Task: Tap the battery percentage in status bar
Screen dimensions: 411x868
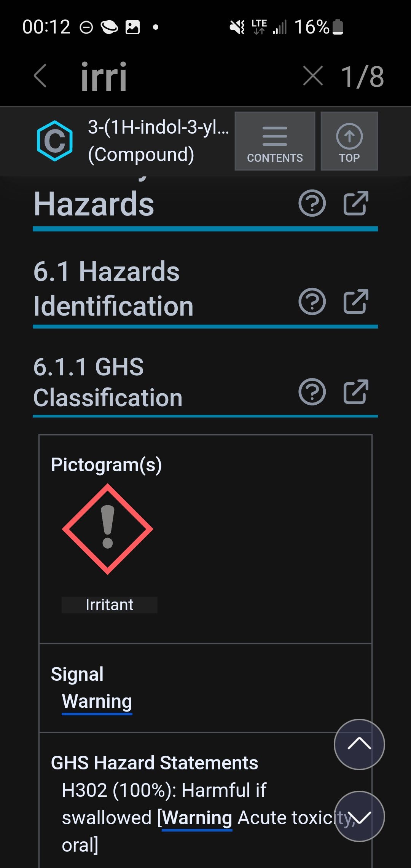Action: click(x=312, y=27)
